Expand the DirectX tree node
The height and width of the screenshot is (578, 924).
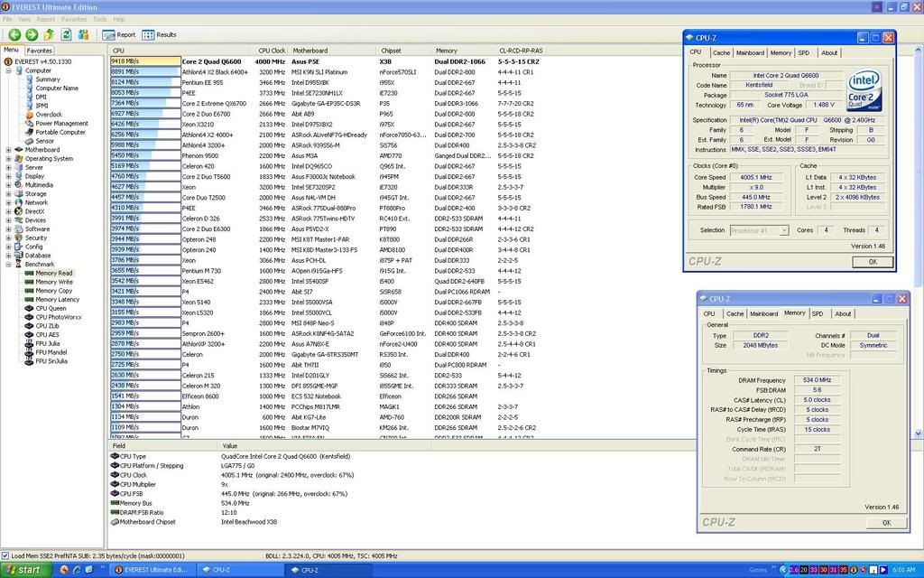tap(9, 211)
